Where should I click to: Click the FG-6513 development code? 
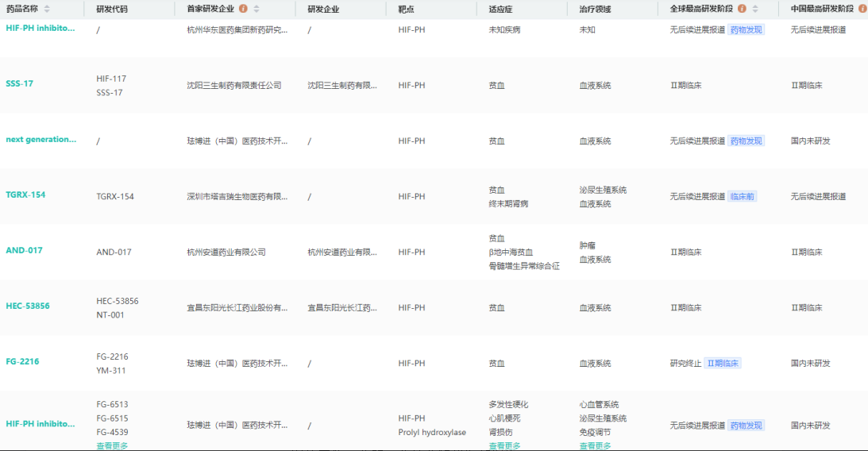(x=112, y=404)
